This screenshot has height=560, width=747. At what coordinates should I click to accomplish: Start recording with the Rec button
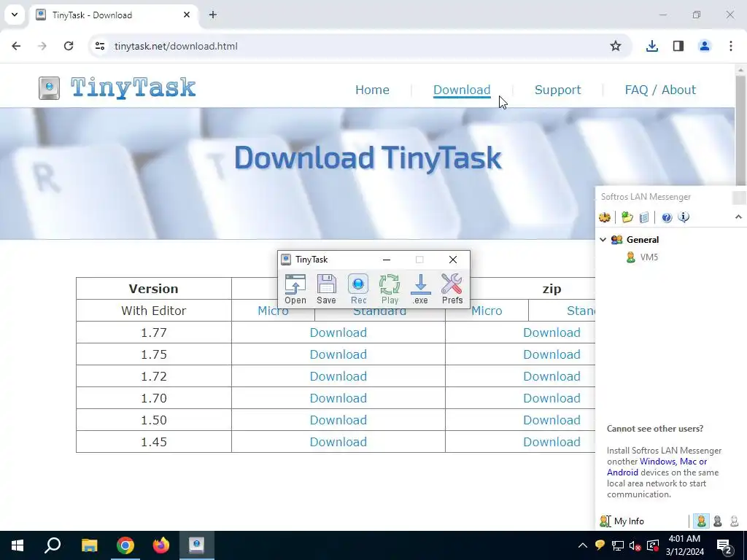click(x=358, y=289)
